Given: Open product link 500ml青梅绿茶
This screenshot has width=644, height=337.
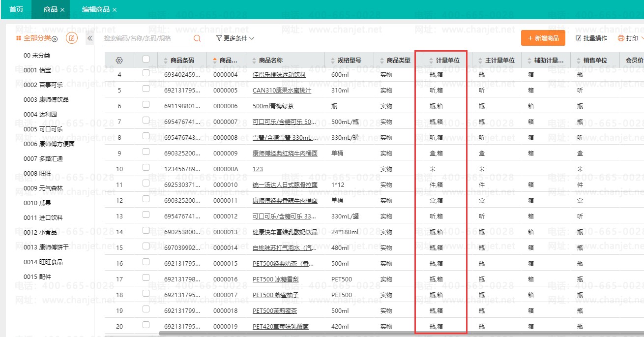Looking at the screenshot, I should (273, 106).
